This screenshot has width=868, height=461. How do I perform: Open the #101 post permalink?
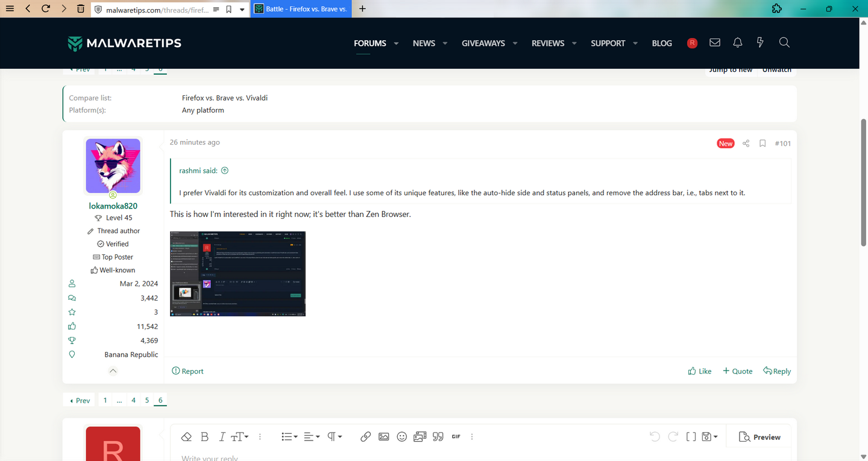(782, 143)
